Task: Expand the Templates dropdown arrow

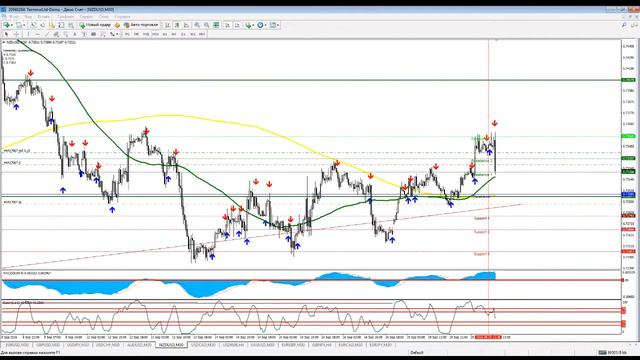Action: point(278,25)
